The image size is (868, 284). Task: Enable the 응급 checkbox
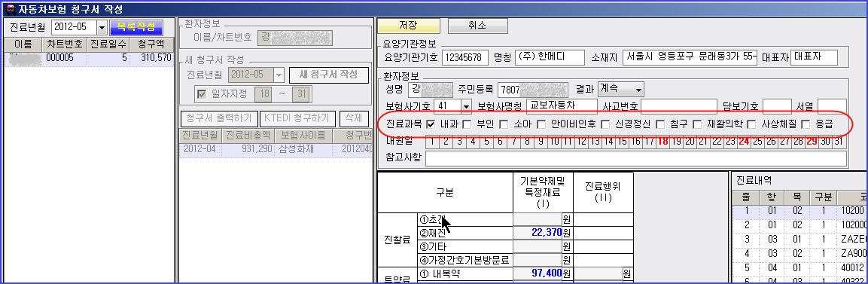[x=806, y=124]
